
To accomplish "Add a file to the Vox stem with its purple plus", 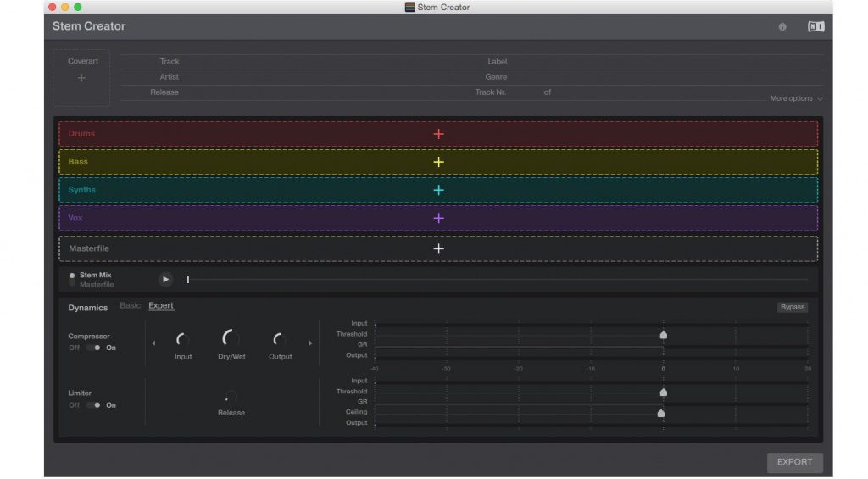I will 438,218.
